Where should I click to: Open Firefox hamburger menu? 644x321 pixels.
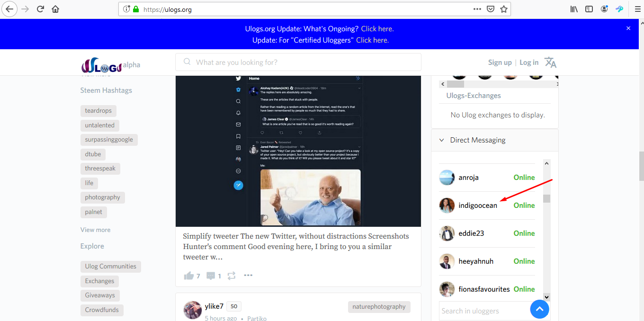pyautogui.click(x=637, y=9)
